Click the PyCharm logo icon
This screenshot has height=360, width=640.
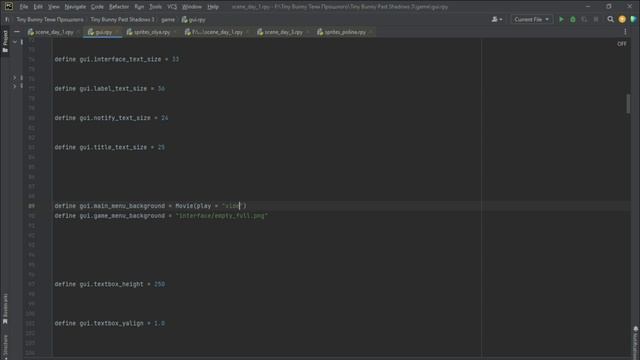tap(9, 7)
